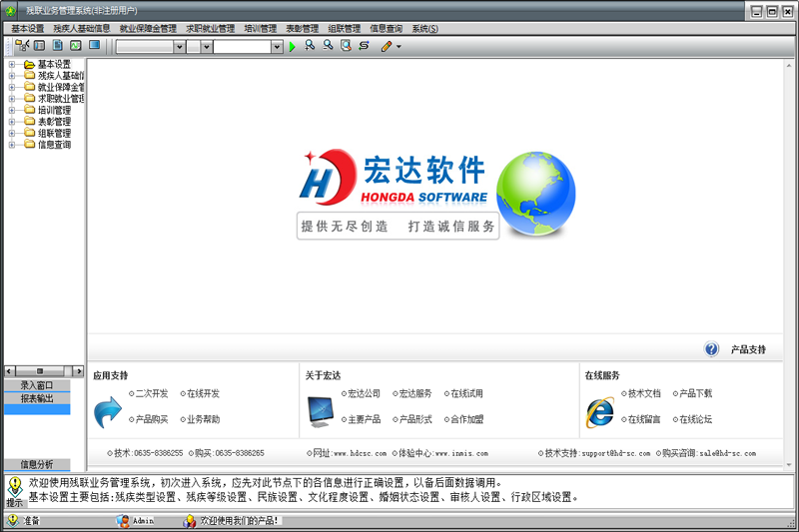Open the 合作加盟 link
Viewport: 799px width, 532px height.
466,419
